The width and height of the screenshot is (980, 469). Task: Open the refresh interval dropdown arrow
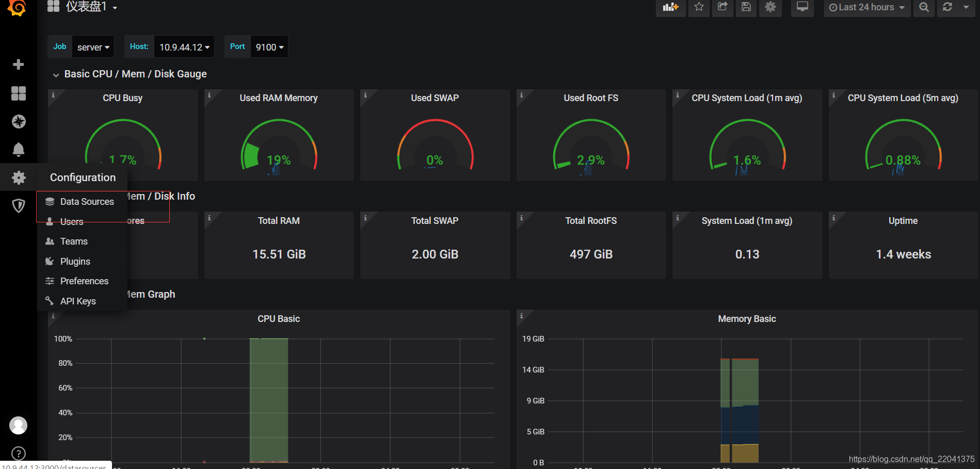966,7
